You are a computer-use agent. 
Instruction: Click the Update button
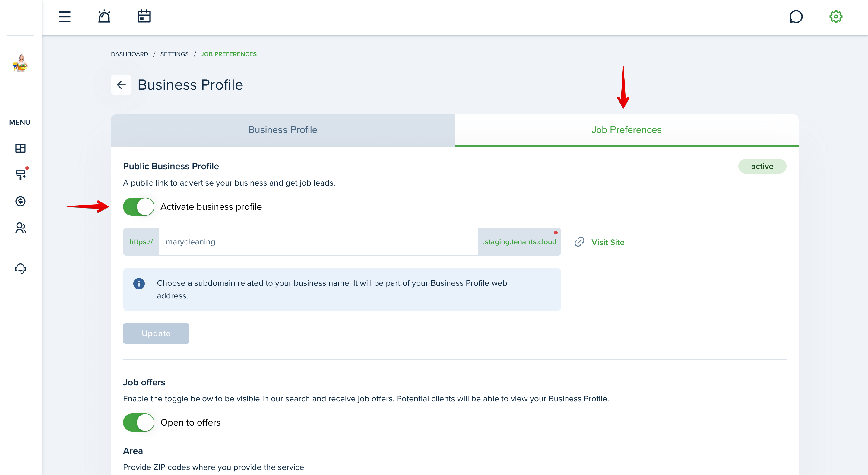coord(156,333)
